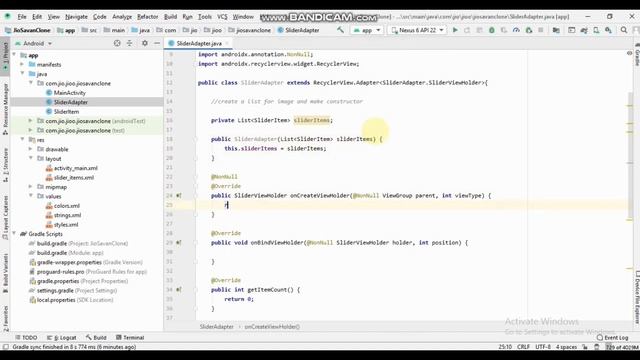The height and width of the screenshot is (360, 640).
Task: Open the Navigate menu
Action: click(76, 17)
